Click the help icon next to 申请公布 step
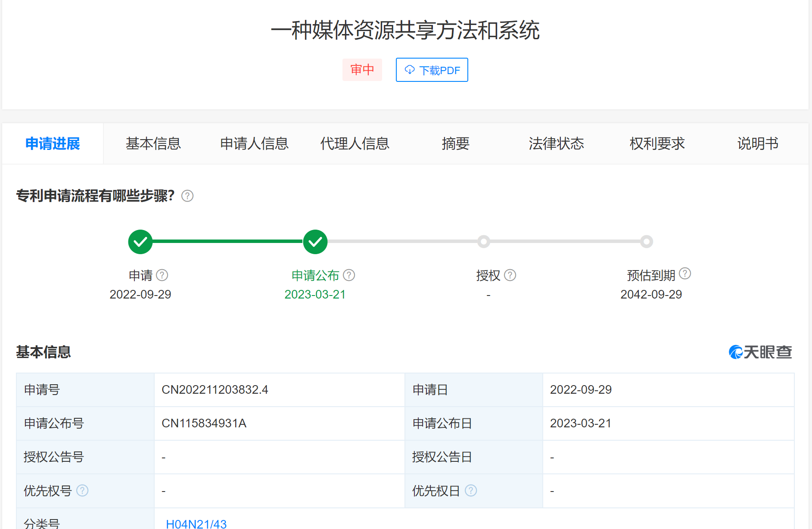812x529 pixels. (x=349, y=275)
